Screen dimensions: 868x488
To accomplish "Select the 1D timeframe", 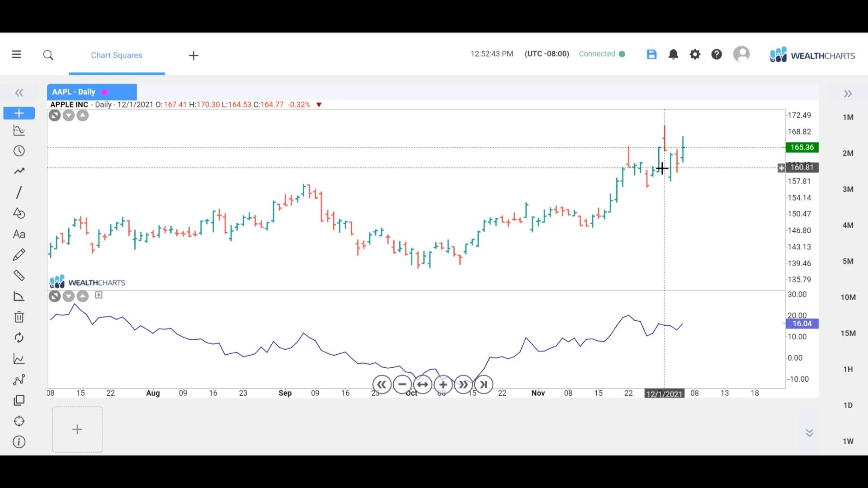I will (848, 405).
